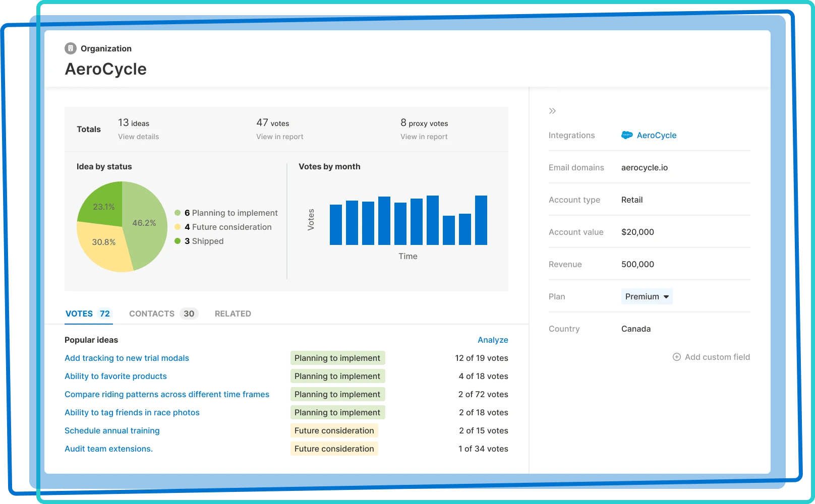Click the 2 of 18 votes text
This screenshot has height=504, width=815.
coord(483,412)
